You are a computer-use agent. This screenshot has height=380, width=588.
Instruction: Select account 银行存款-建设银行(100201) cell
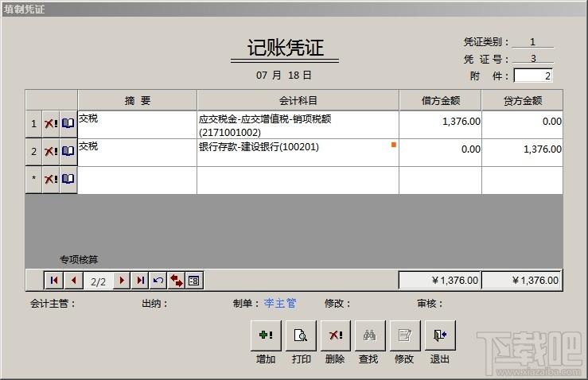[298, 152]
